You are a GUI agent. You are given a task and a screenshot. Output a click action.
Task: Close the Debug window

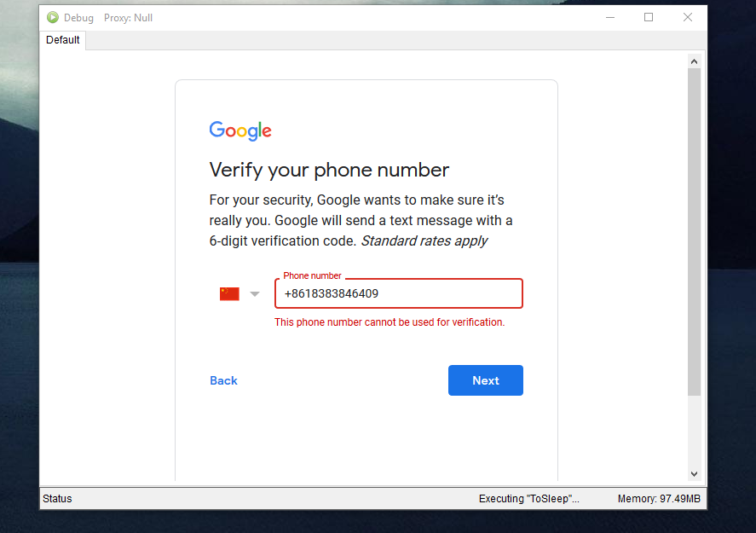click(687, 17)
